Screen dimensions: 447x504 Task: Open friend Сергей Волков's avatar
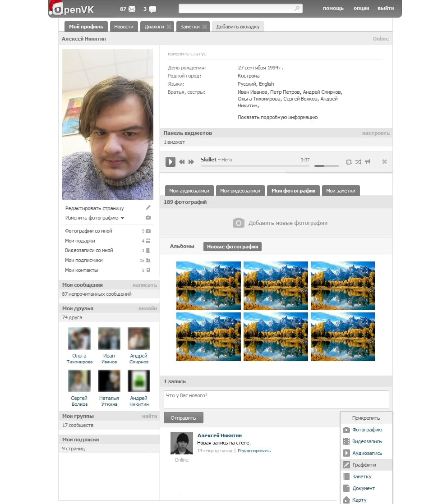(79, 381)
